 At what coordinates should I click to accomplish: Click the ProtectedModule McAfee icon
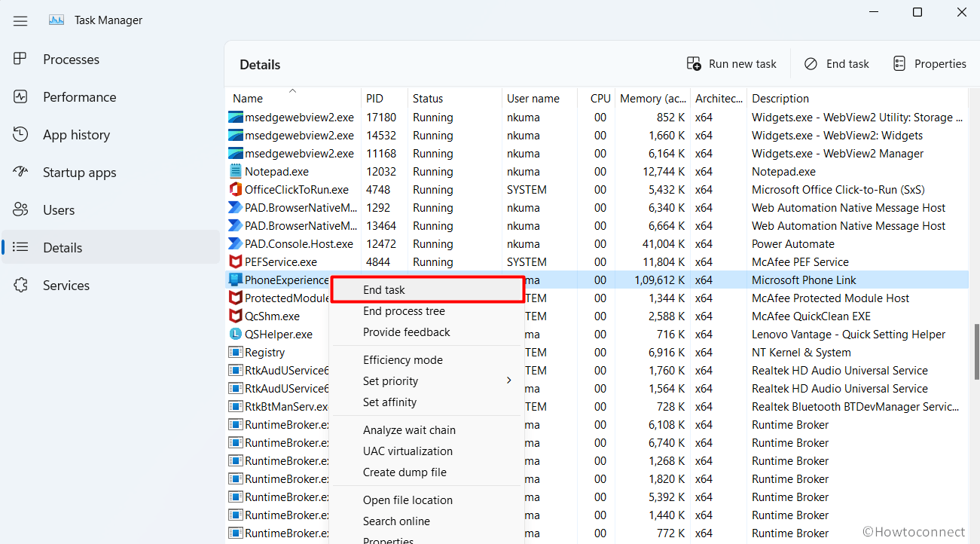[x=236, y=298]
